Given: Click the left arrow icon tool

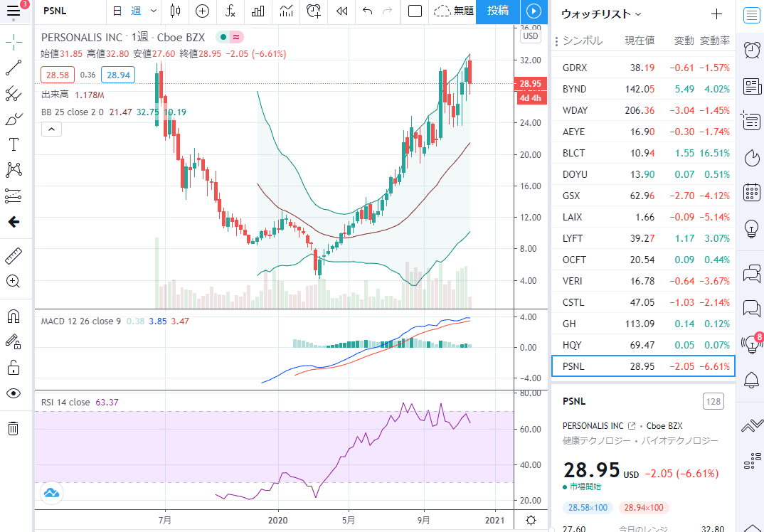Looking at the screenshot, I should [x=14, y=222].
